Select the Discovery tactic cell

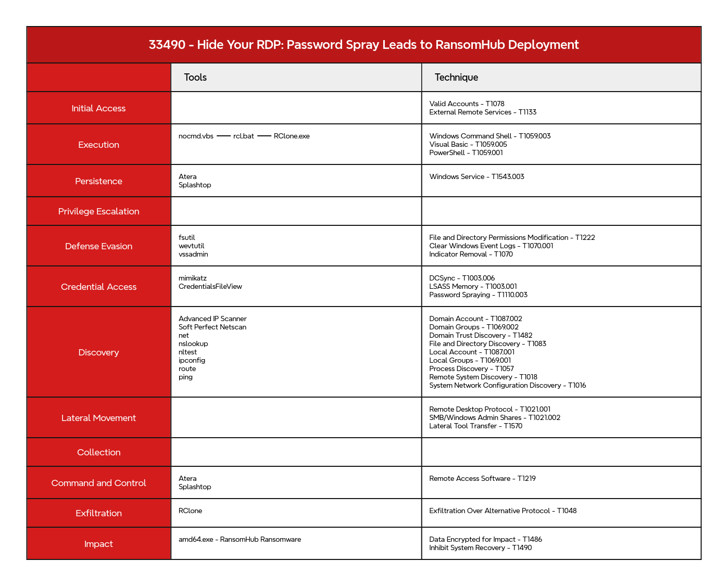[x=98, y=352]
